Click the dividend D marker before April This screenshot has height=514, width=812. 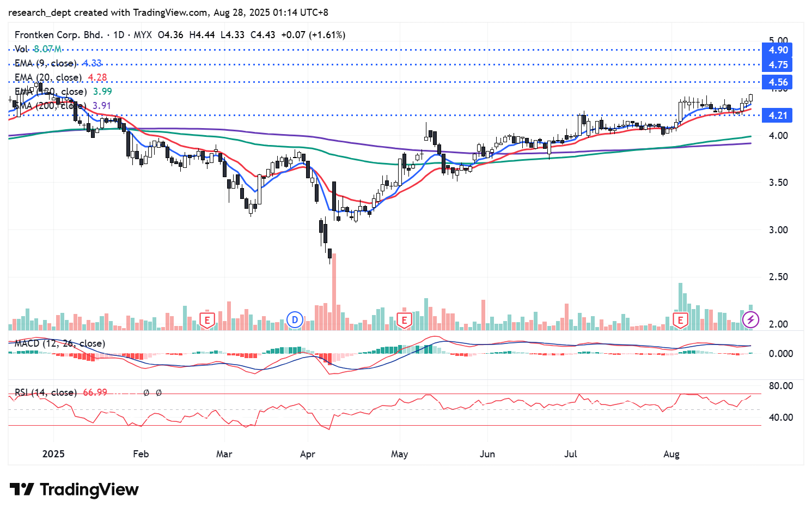tap(295, 320)
